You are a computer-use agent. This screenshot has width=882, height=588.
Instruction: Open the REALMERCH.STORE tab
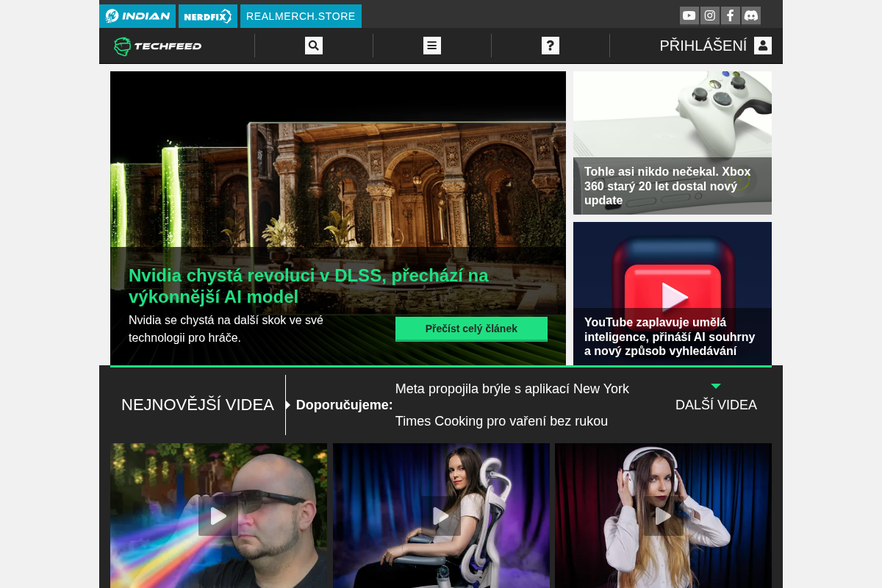point(301,16)
